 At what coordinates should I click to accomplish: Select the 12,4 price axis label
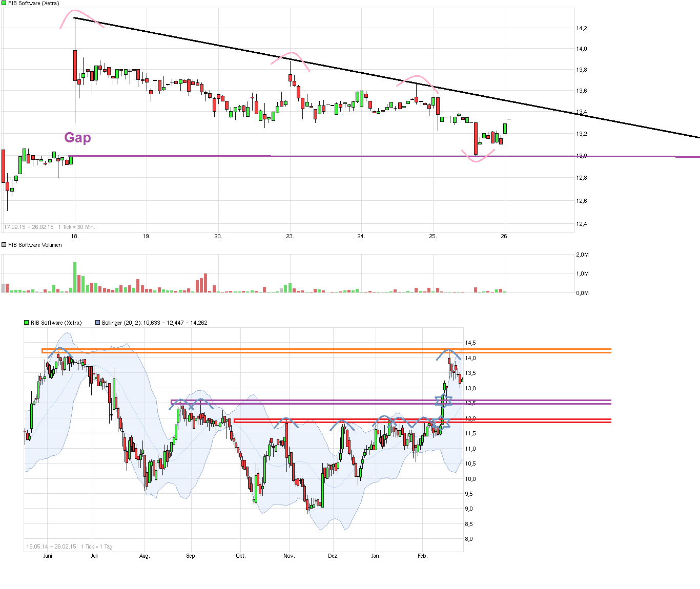coord(582,224)
